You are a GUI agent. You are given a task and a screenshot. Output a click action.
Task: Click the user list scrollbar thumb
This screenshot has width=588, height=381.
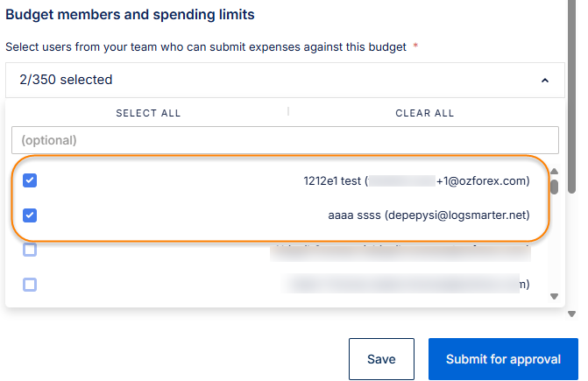(554, 187)
